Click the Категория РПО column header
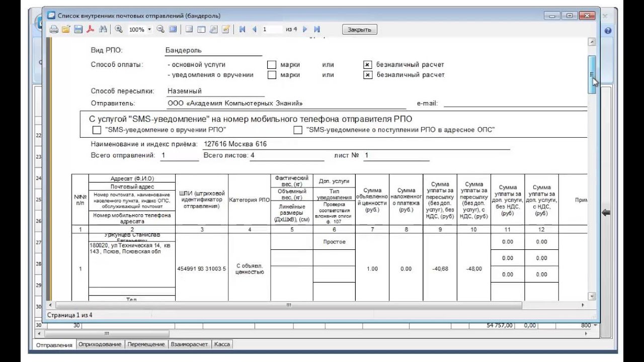The image size is (644, 362). pos(250,200)
